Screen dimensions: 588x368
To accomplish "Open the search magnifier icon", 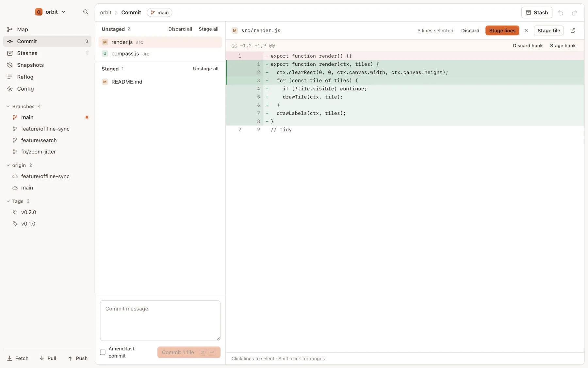I will tap(86, 12).
